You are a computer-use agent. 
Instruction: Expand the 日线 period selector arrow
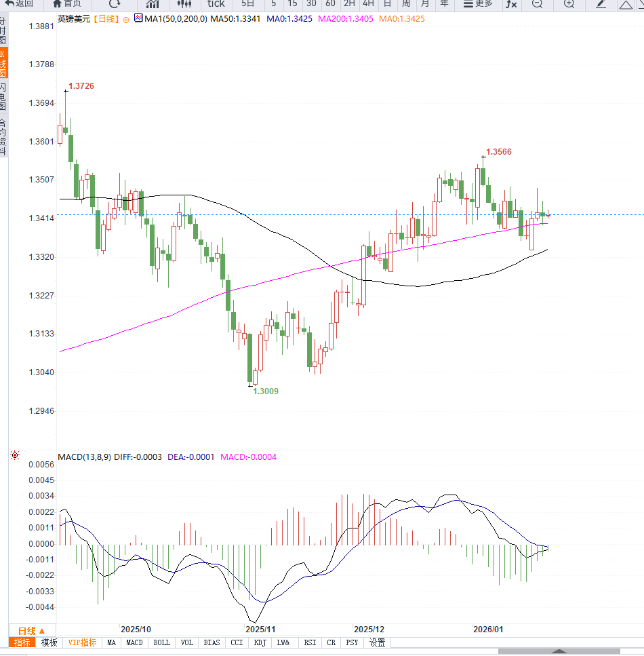coord(42,631)
